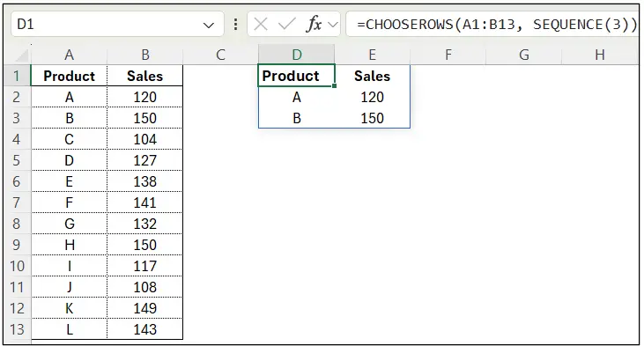Click cell B6 containing 138

tap(145, 181)
